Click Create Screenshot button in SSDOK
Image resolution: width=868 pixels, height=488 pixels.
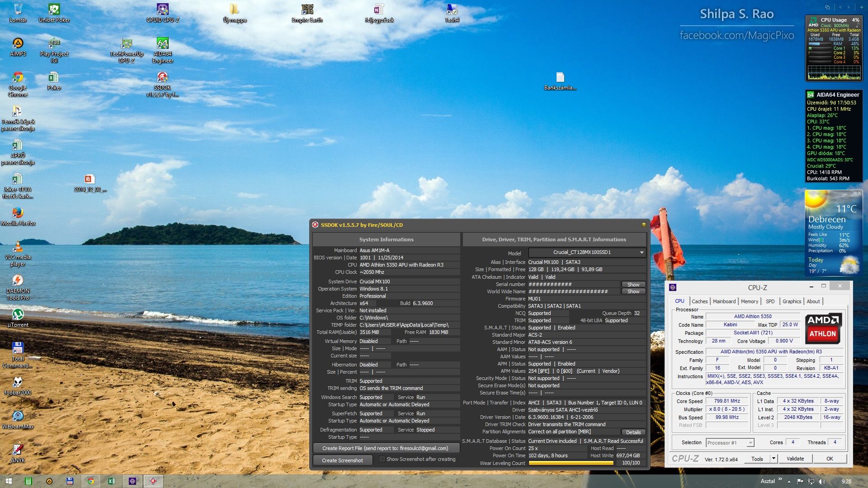click(343, 460)
